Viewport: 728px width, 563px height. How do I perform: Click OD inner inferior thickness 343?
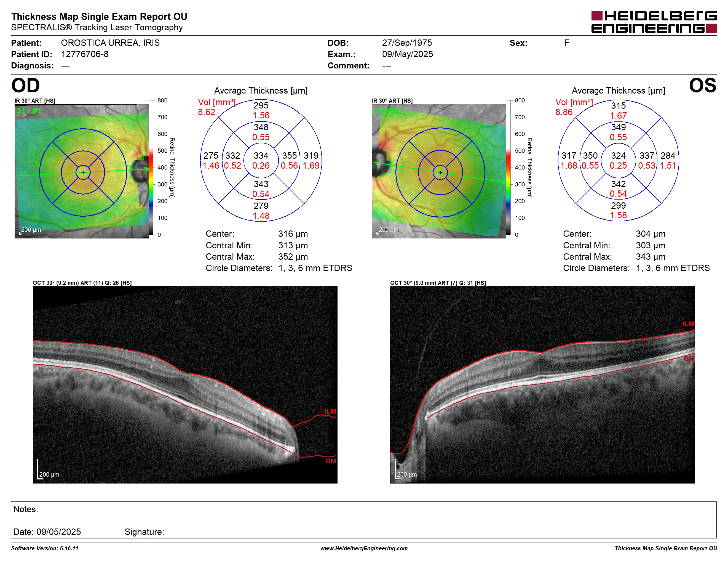point(261,184)
